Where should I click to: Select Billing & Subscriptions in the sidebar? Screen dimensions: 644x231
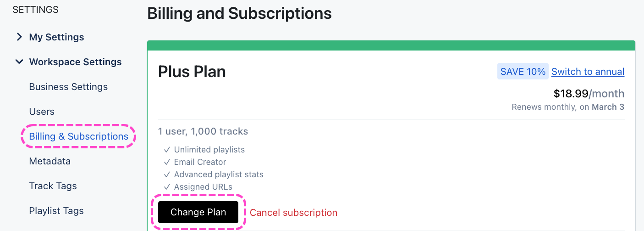click(78, 136)
